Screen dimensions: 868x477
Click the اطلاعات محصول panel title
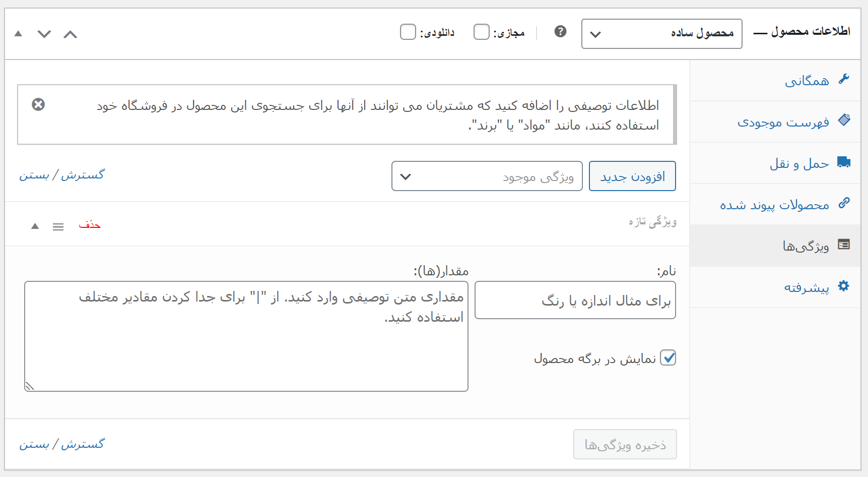811,31
